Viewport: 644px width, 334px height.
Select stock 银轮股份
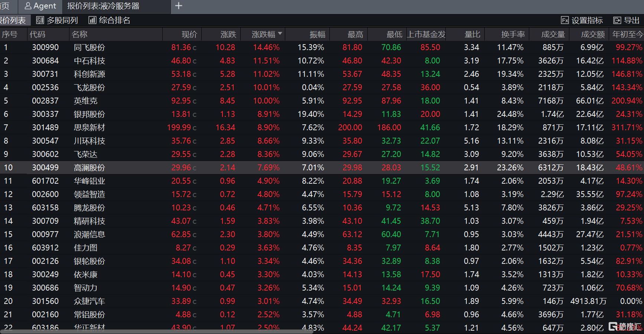[x=90, y=261]
